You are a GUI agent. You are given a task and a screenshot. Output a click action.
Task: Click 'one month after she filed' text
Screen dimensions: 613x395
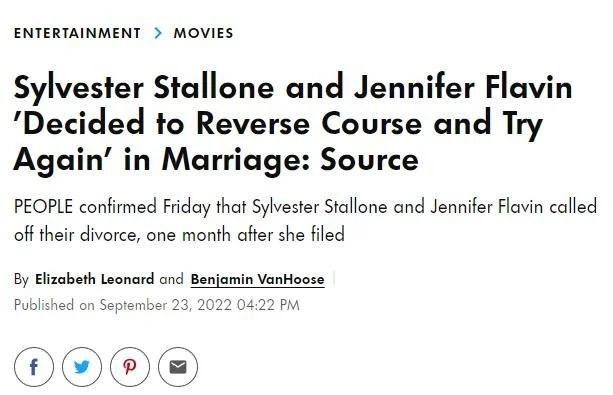pos(246,235)
